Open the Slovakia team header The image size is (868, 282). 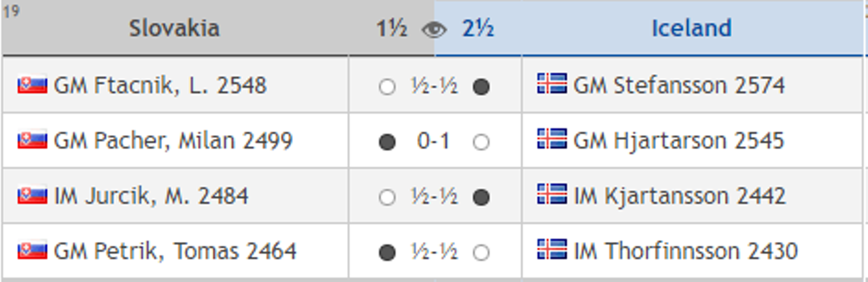[174, 28]
